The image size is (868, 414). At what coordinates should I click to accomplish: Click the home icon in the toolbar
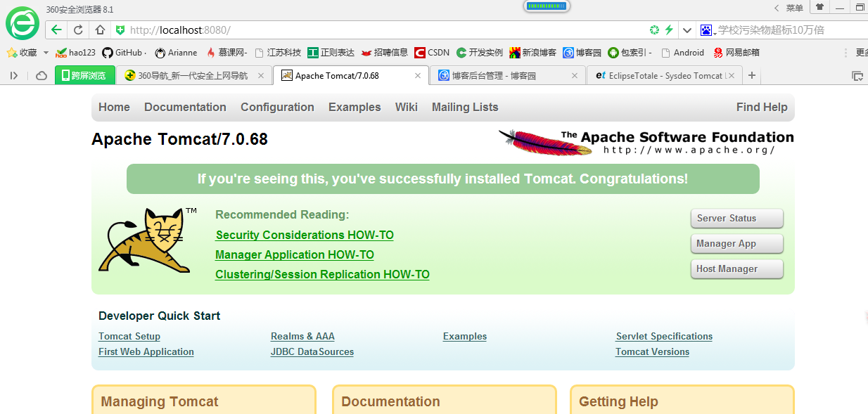coord(100,30)
